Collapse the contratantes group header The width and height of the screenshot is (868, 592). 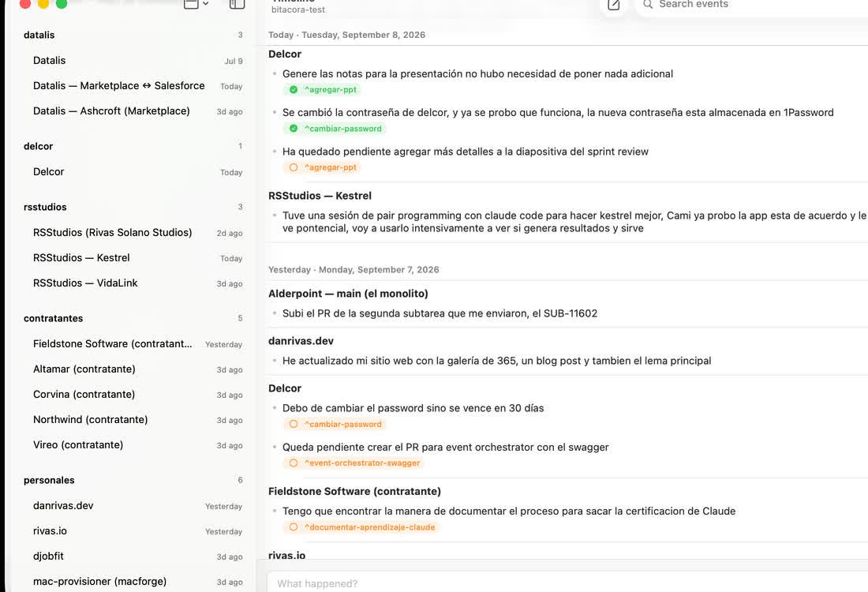coord(133,318)
